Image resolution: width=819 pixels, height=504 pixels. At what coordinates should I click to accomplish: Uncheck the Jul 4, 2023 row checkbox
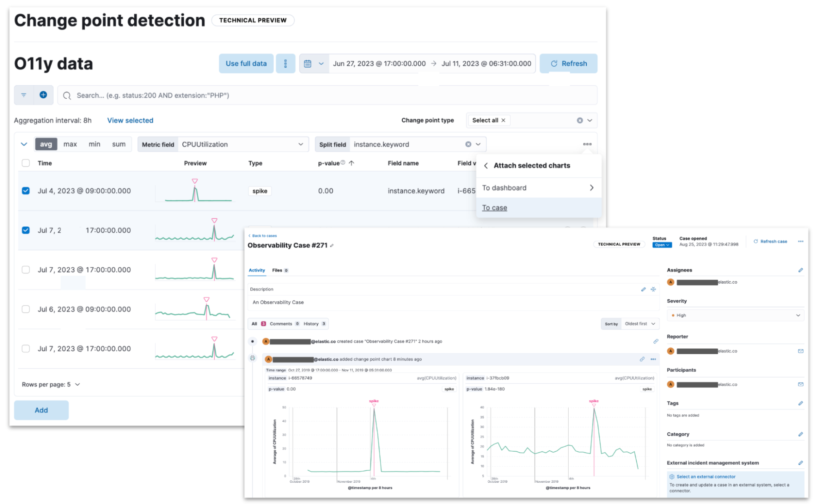tap(26, 190)
